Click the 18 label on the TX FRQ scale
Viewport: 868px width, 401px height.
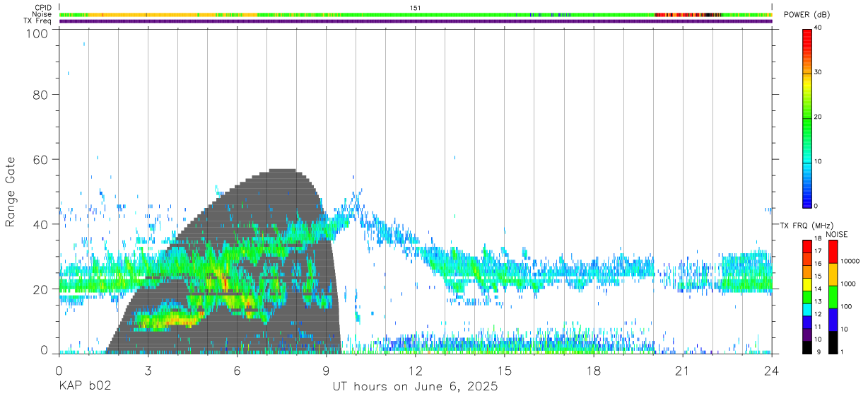click(817, 238)
